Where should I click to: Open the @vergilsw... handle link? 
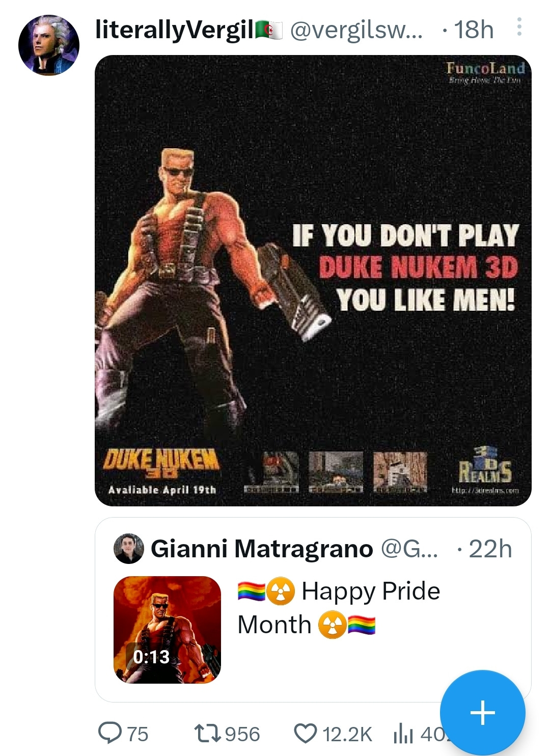(356, 30)
